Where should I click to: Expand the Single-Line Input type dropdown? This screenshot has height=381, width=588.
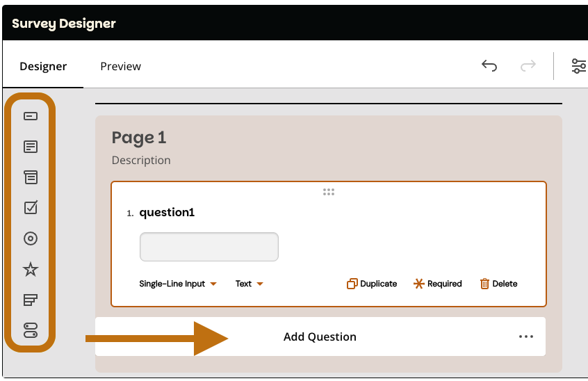pyautogui.click(x=178, y=284)
